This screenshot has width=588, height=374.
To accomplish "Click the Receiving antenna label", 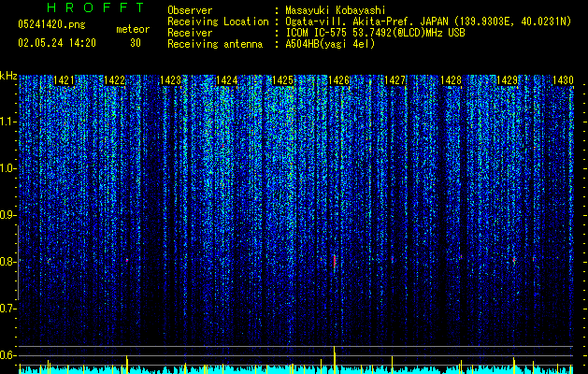I will coord(215,44).
